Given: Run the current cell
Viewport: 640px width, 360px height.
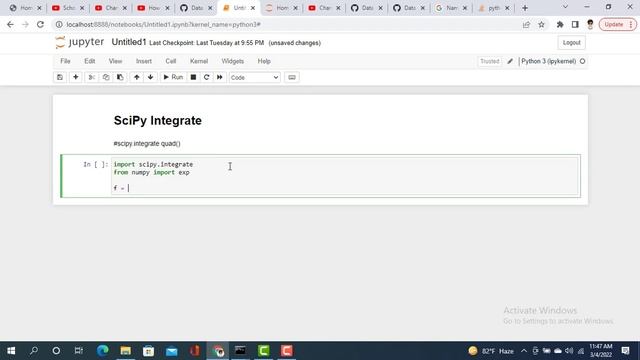Looking at the screenshot, I should click(x=173, y=77).
